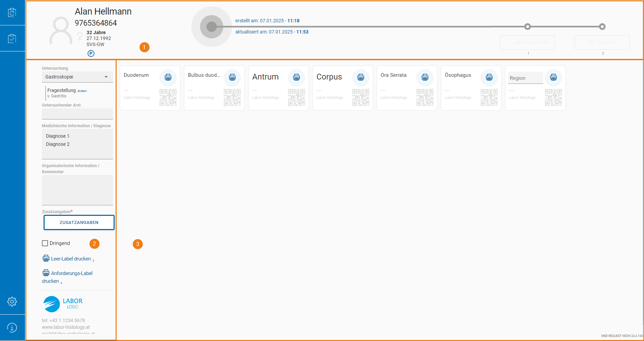
Task: Click QR code on Ösophagus card
Action: [489, 97]
